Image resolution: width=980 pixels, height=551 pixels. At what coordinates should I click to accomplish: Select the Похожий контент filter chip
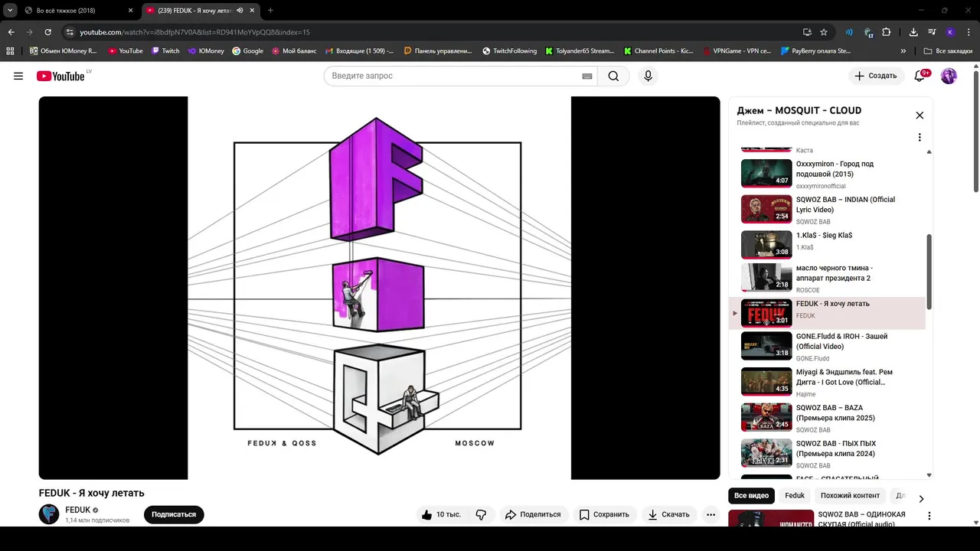[850, 496]
